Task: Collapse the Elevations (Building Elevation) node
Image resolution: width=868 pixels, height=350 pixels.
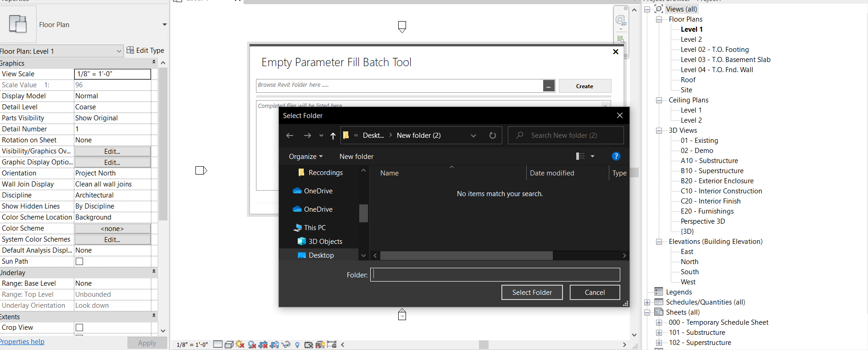Action: [659, 242]
